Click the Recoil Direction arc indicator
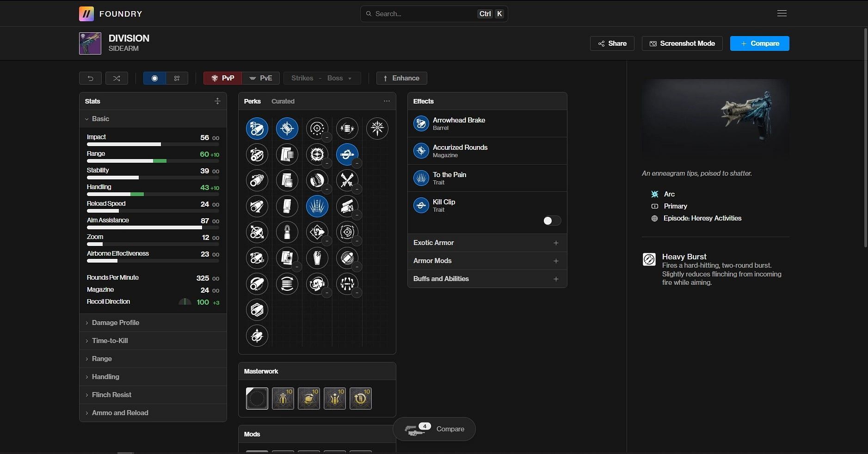The image size is (868, 454). [185, 302]
